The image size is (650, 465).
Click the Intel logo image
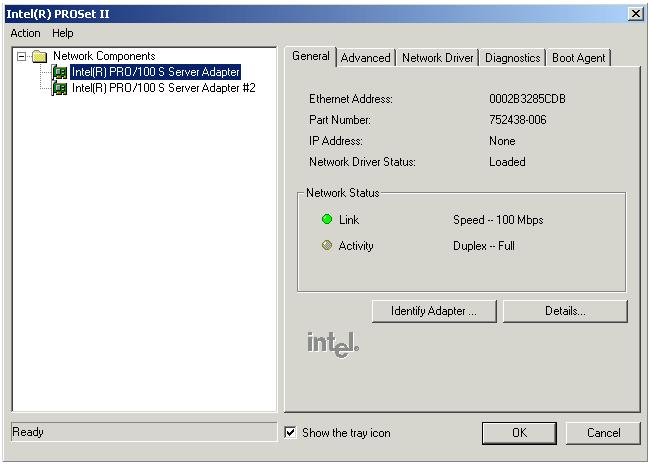[x=332, y=343]
